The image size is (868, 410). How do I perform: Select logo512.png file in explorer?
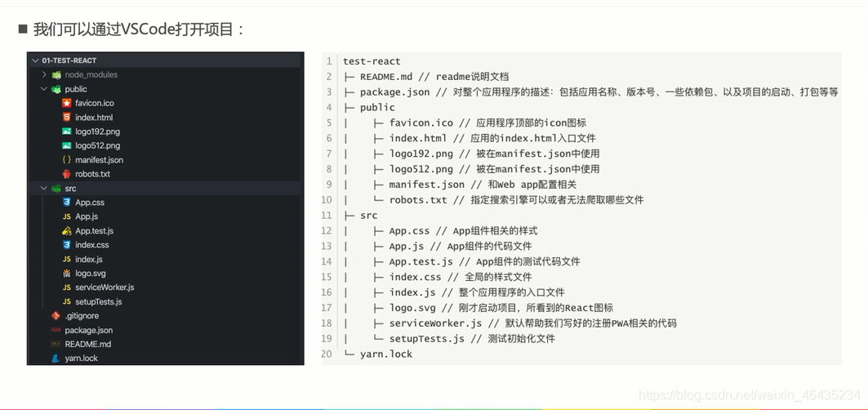97,145
